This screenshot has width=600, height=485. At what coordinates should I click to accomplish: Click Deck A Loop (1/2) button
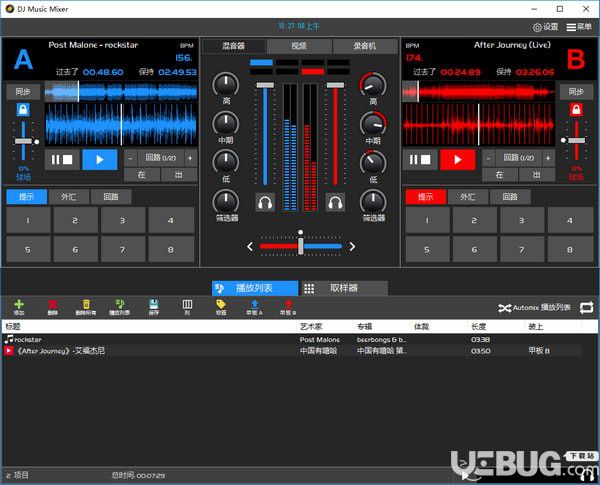click(x=161, y=158)
